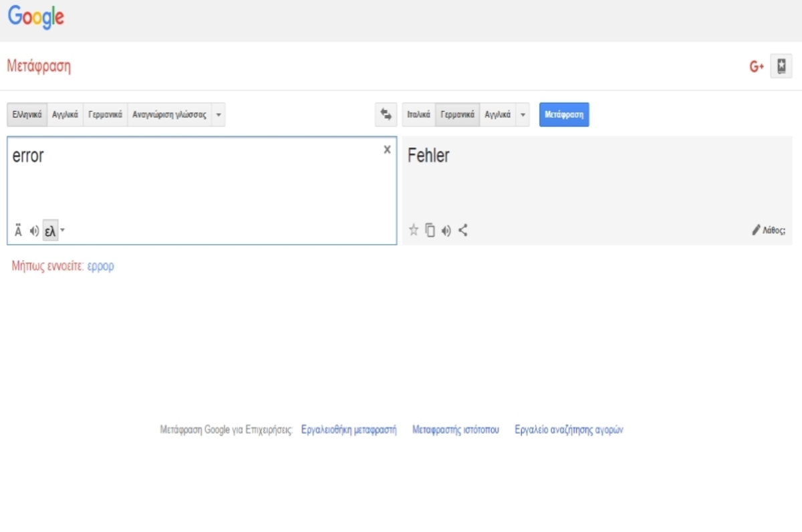Open the phrasebook star-book icon
The height and width of the screenshot is (532, 802).
pyautogui.click(x=781, y=66)
